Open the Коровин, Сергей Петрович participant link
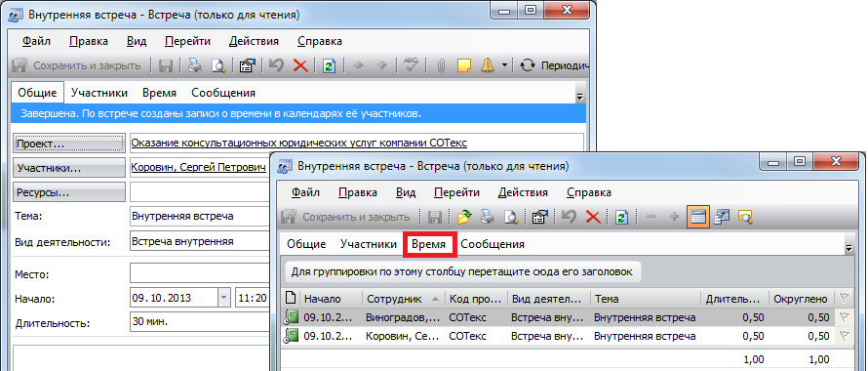This screenshot has width=868, height=371. point(198,168)
